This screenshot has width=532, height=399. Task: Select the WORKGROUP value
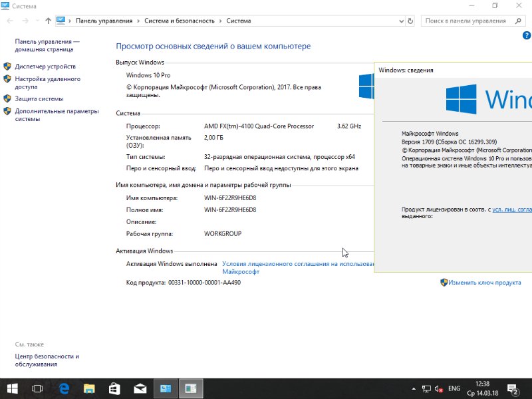[223, 234]
